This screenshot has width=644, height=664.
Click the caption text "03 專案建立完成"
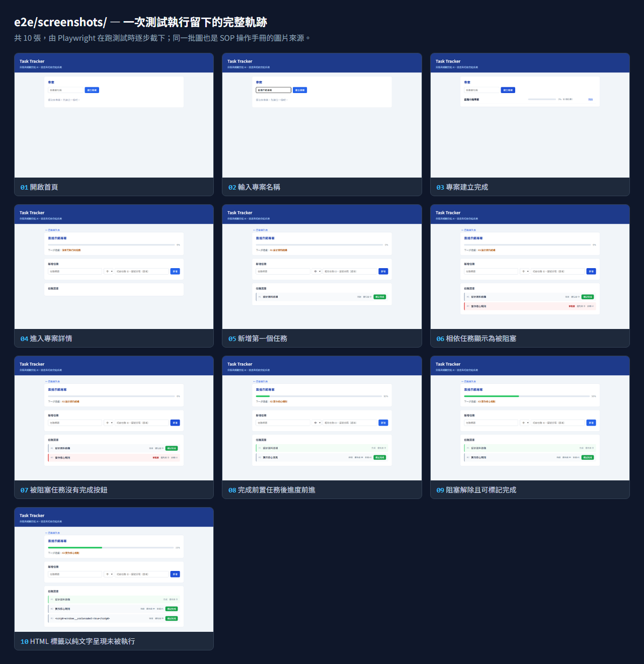[462, 187]
